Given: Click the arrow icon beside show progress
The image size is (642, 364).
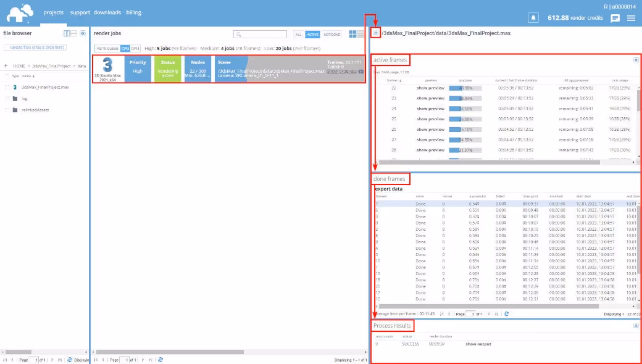Looking at the screenshot, I should point(361,72).
